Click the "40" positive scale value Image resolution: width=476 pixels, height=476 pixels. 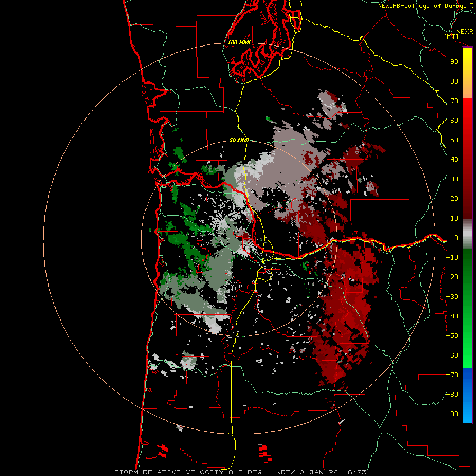(454, 160)
